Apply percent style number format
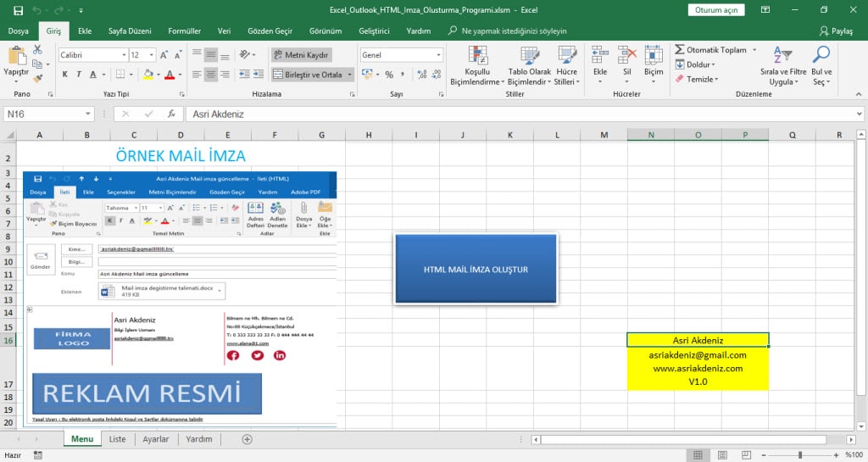The width and height of the screenshot is (868, 462). point(389,74)
